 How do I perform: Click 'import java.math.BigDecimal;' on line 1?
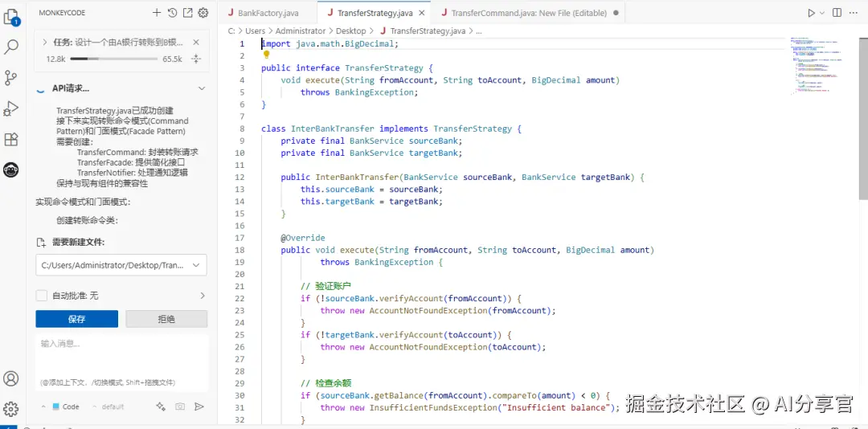pyautogui.click(x=330, y=43)
